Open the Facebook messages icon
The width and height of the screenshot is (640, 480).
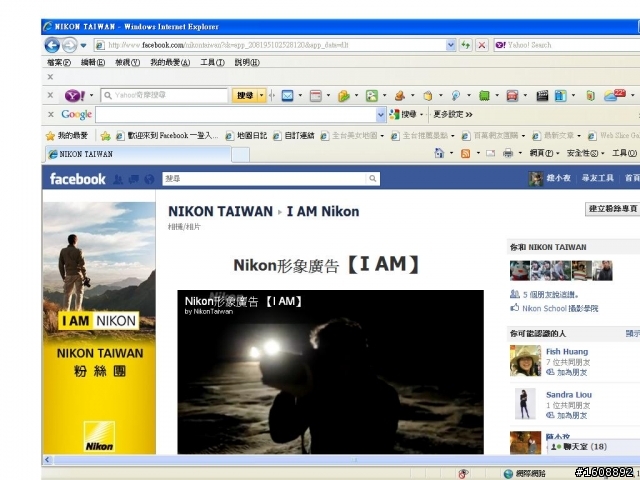tap(133, 179)
